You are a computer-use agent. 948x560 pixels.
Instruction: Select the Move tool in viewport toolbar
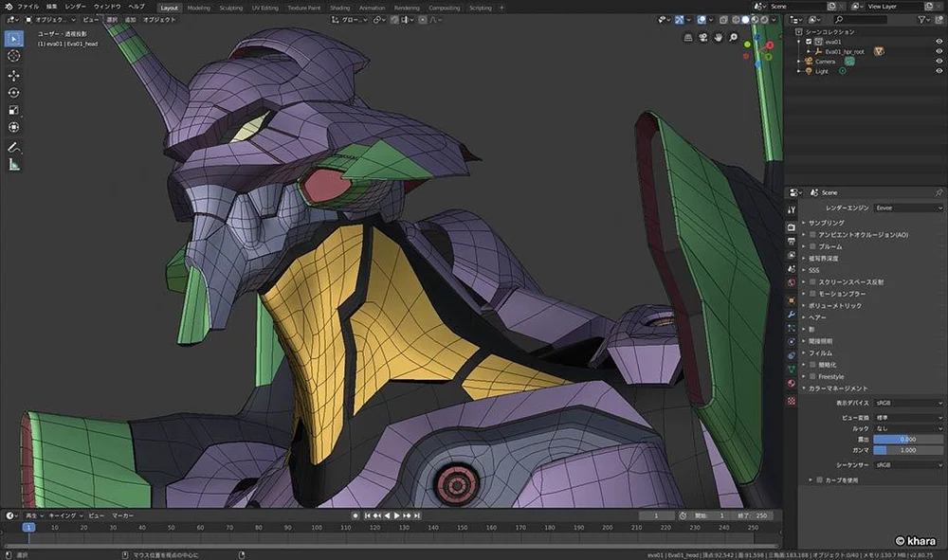coord(13,77)
